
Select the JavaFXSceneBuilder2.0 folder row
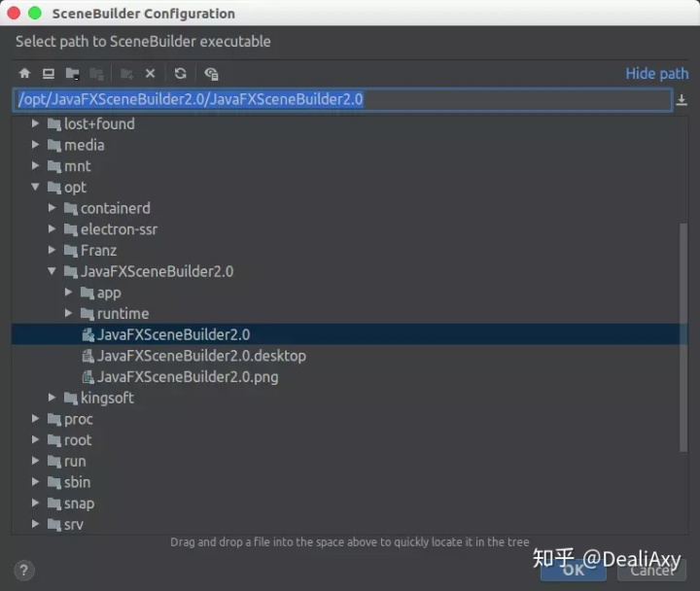point(349,271)
